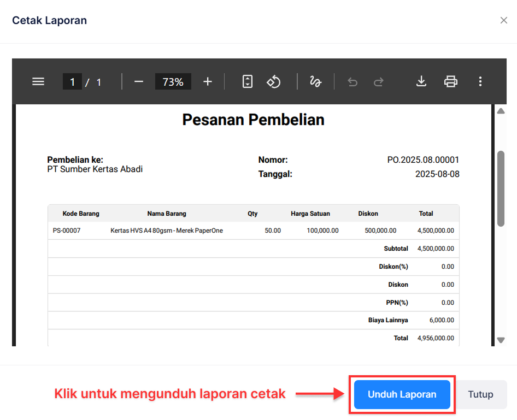The height and width of the screenshot is (420, 517).
Task: Close the Cetak Laporan dialog with the X
Action: pos(504,20)
